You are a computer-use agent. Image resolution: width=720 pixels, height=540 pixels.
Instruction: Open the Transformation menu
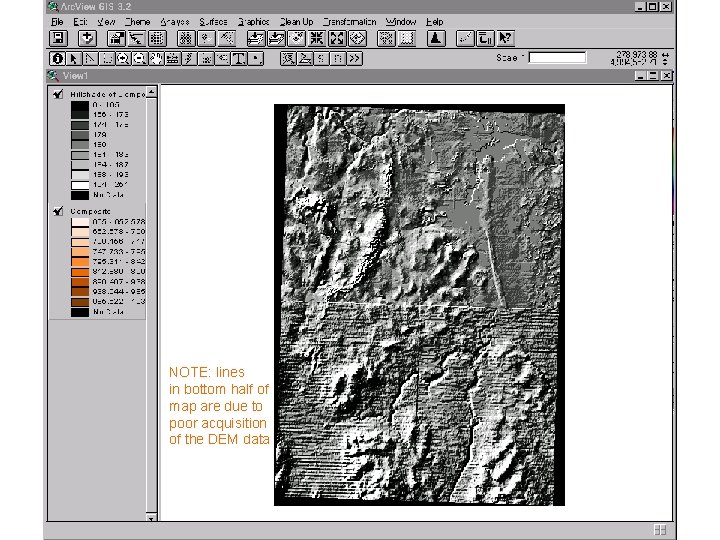(349, 22)
